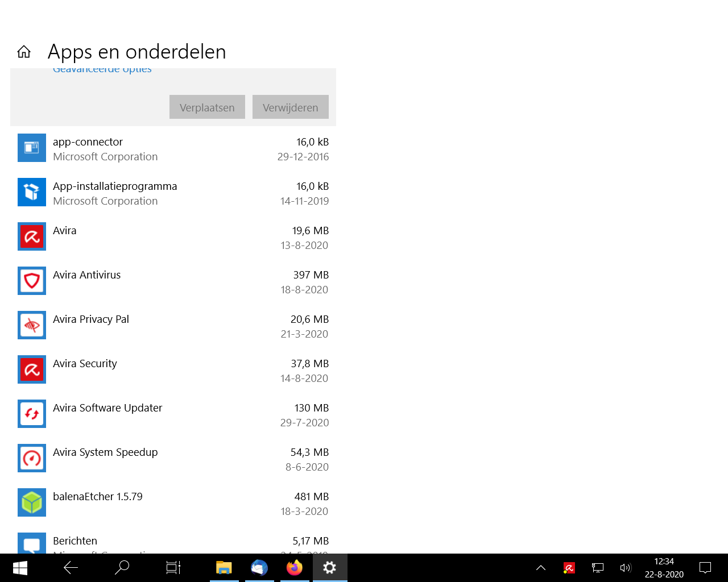Click the 481 MB size of balenaEtcher
This screenshot has width=728, height=582.
(x=312, y=497)
